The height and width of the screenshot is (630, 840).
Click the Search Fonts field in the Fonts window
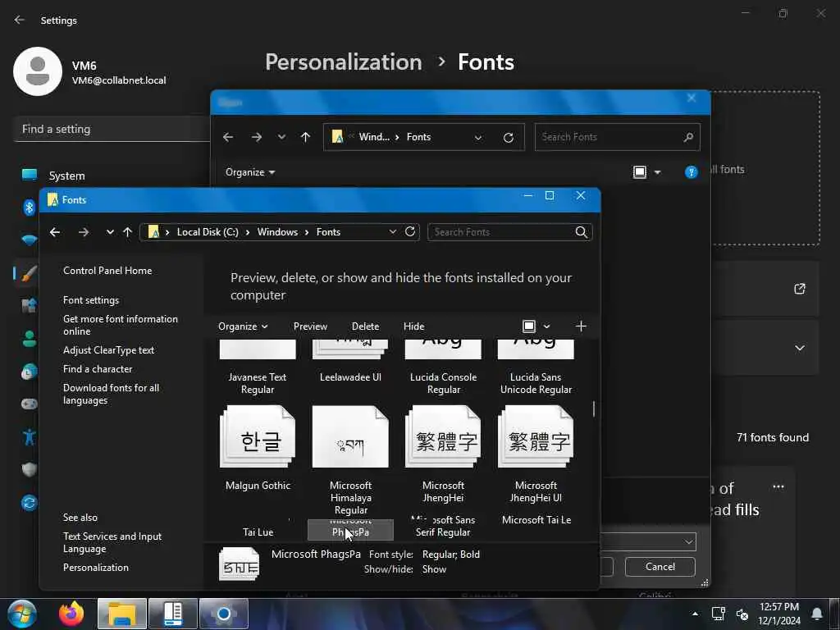click(x=501, y=232)
